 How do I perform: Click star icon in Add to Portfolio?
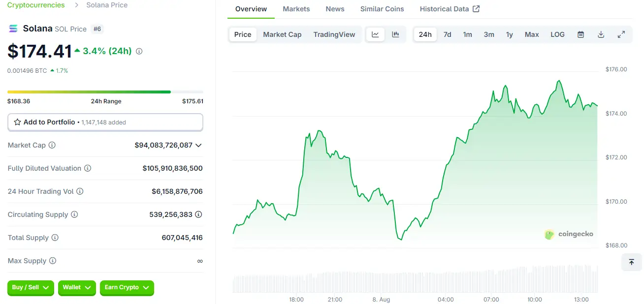(17, 122)
